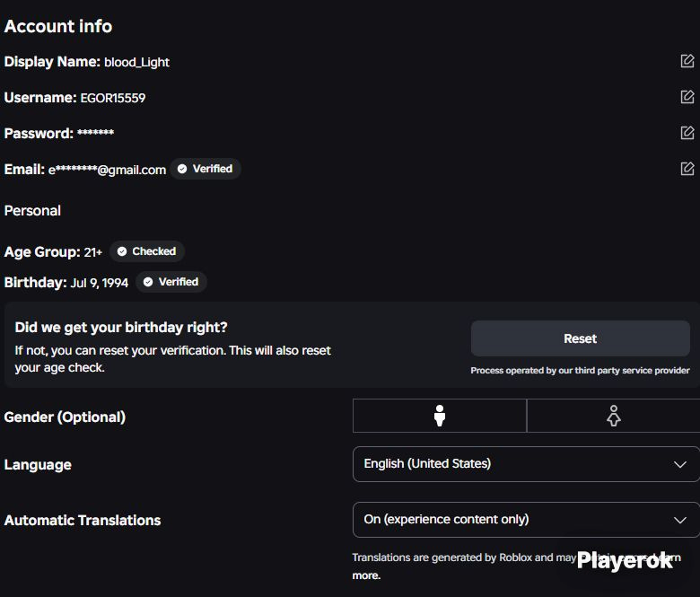Click the checkmark icon in Email Verified badge
The image size is (700, 597).
(182, 169)
